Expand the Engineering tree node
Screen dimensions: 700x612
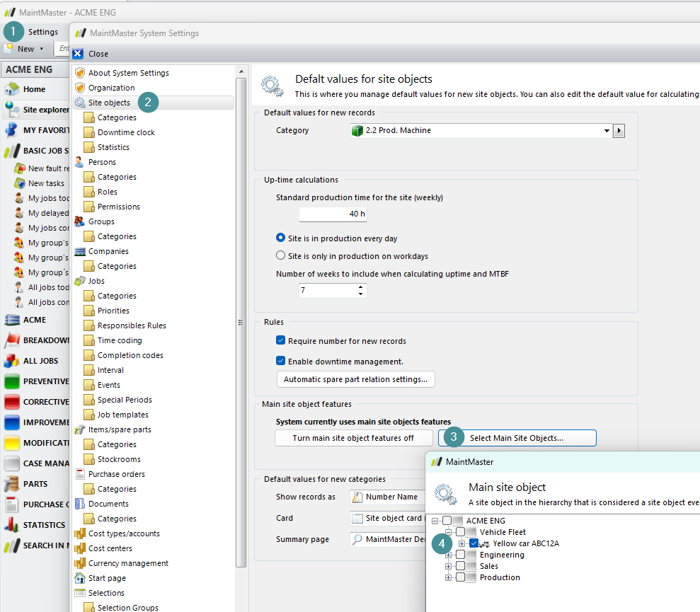point(448,555)
